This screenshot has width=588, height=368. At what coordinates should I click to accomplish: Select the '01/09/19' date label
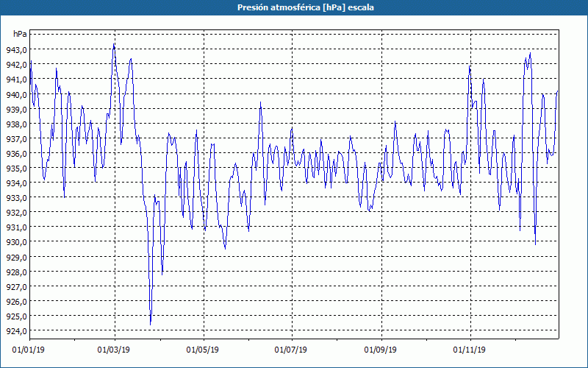[381, 350]
